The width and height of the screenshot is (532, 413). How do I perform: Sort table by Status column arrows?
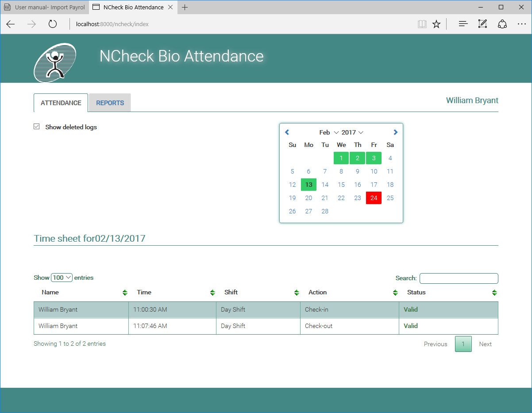pyautogui.click(x=494, y=293)
